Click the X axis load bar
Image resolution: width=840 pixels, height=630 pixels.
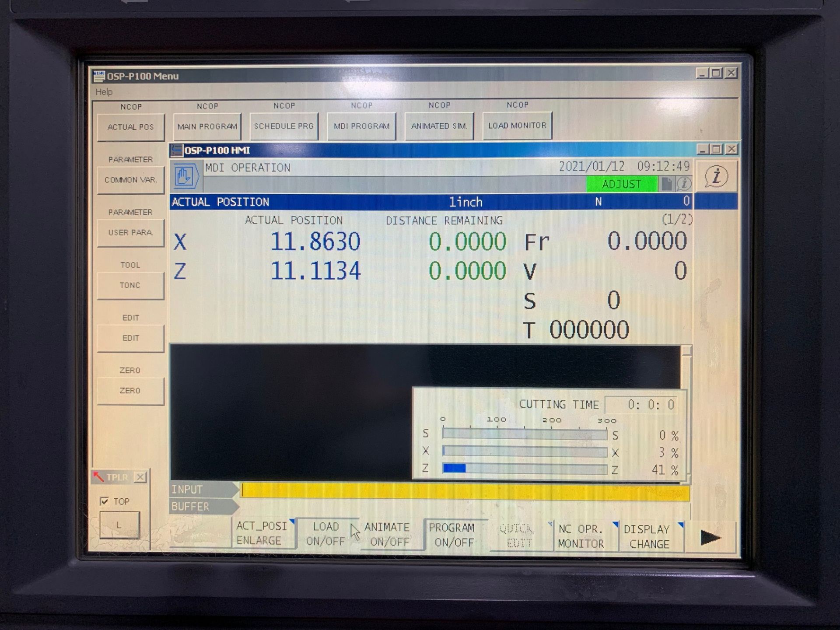pos(525,451)
